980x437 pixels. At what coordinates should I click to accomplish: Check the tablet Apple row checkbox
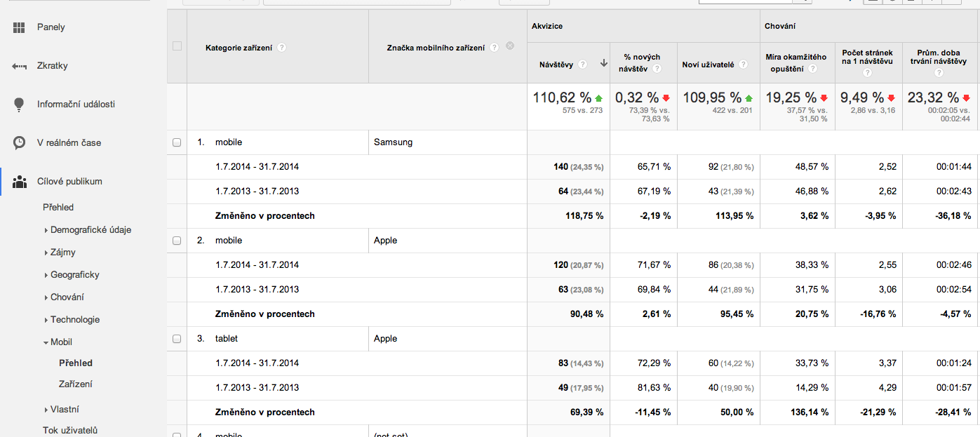(177, 339)
